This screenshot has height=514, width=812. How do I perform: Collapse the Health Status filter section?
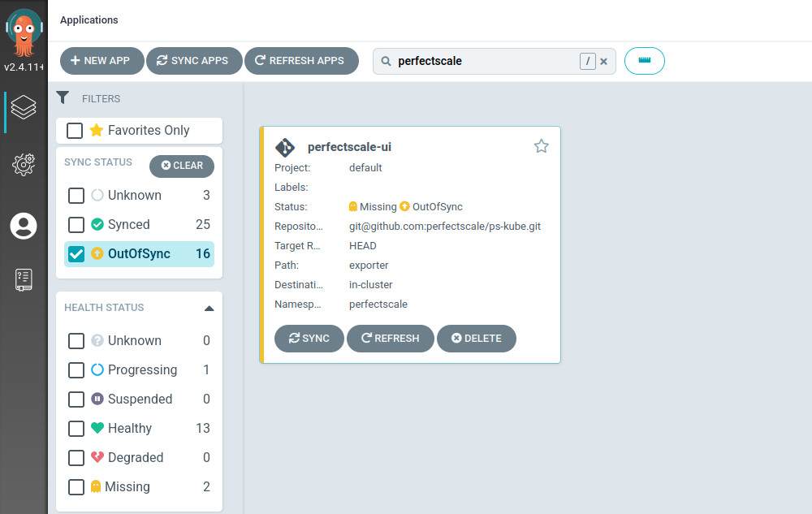tap(209, 308)
